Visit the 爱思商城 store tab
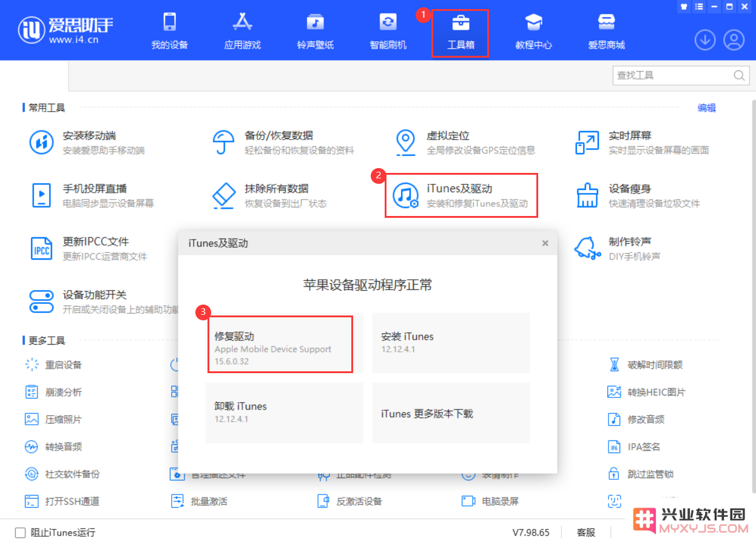The image size is (756, 543). coord(606,32)
